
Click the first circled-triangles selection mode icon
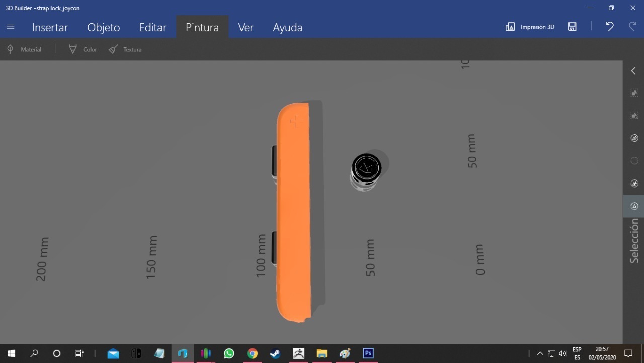[634, 138]
